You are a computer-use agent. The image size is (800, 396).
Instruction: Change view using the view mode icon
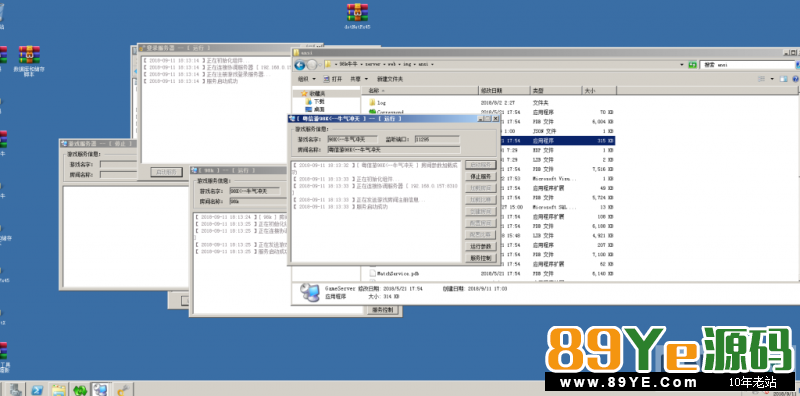click(762, 79)
